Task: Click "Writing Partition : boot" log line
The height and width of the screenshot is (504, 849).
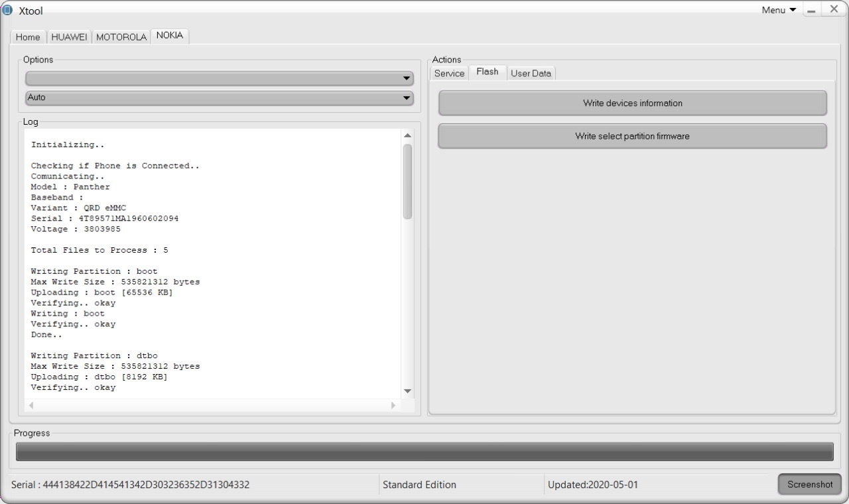Action: [x=94, y=271]
